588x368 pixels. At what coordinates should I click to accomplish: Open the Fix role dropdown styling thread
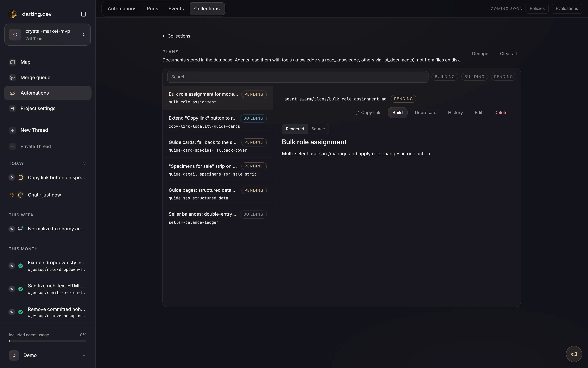tap(48, 266)
